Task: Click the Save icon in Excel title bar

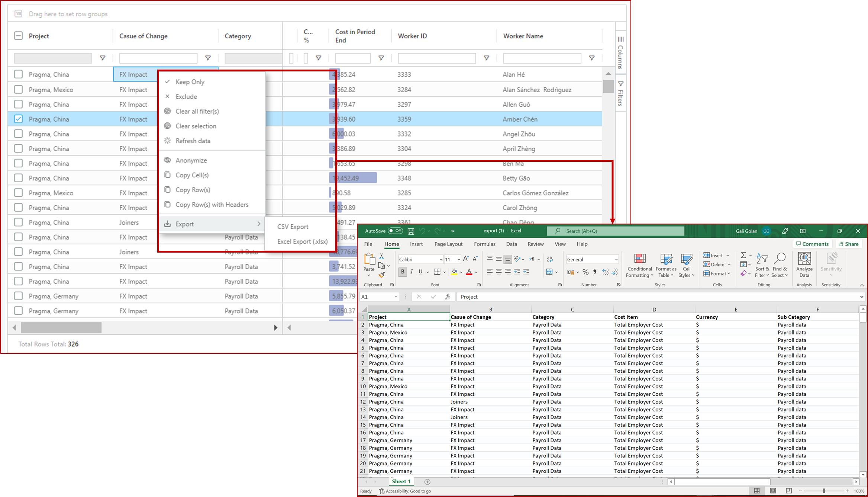Action: (411, 231)
